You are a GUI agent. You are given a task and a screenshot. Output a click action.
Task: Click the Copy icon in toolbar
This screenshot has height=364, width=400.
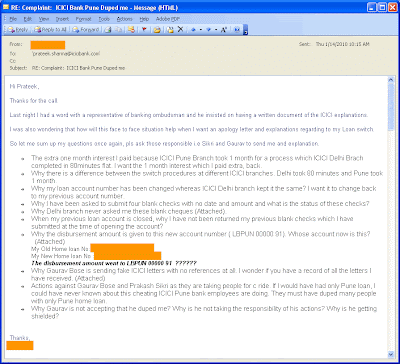coord(118,30)
